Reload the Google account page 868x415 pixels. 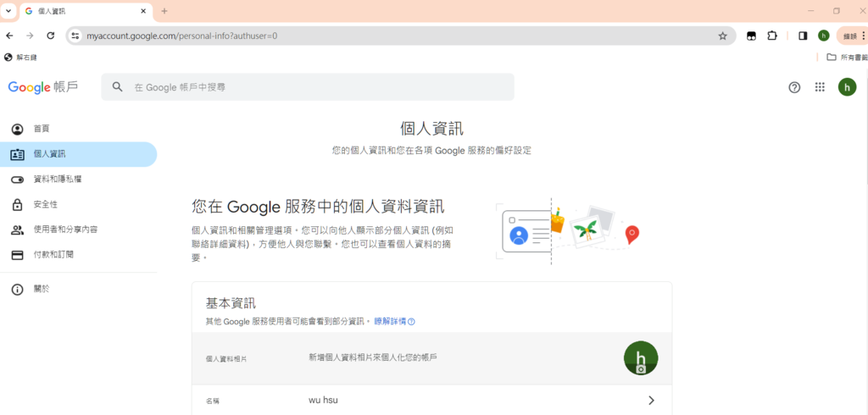[x=50, y=36]
